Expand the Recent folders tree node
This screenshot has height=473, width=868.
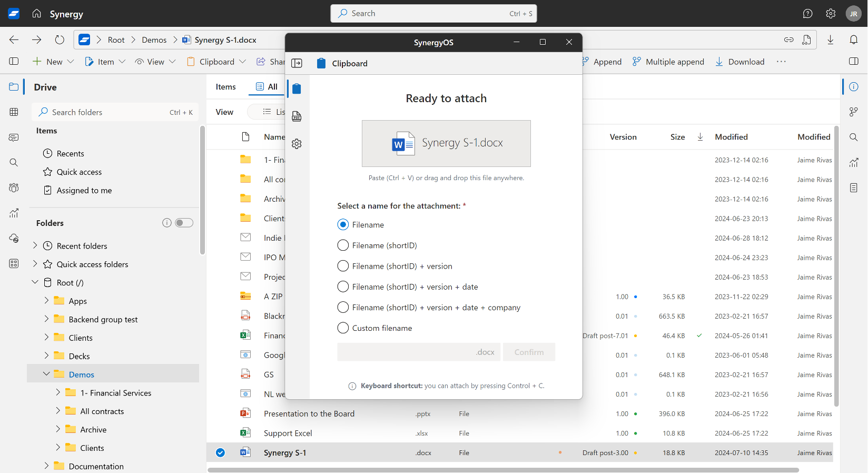coord(35,245)
